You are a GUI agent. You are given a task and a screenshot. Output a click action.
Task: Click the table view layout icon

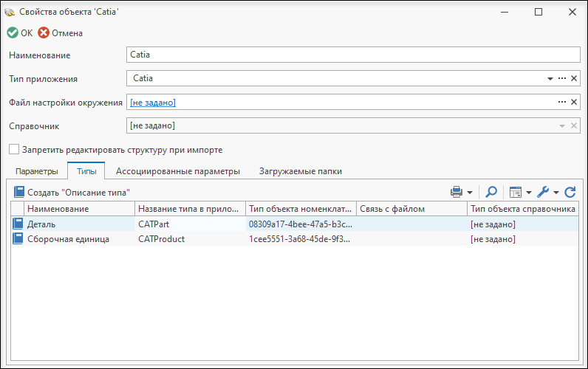[516, 192]
